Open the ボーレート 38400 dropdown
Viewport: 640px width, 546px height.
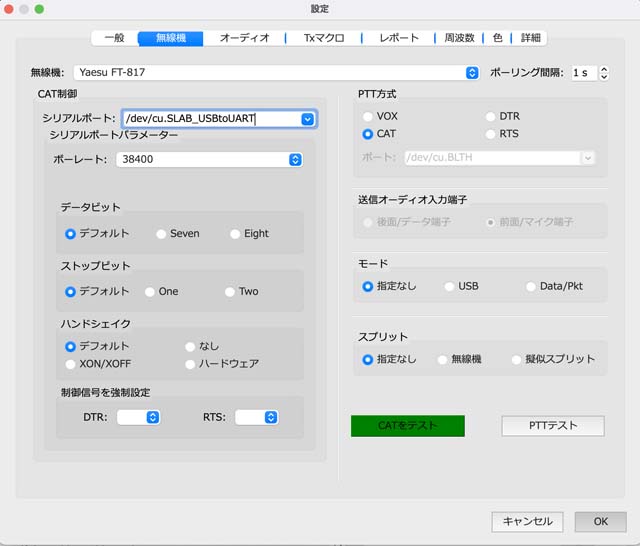click(295, 159)
